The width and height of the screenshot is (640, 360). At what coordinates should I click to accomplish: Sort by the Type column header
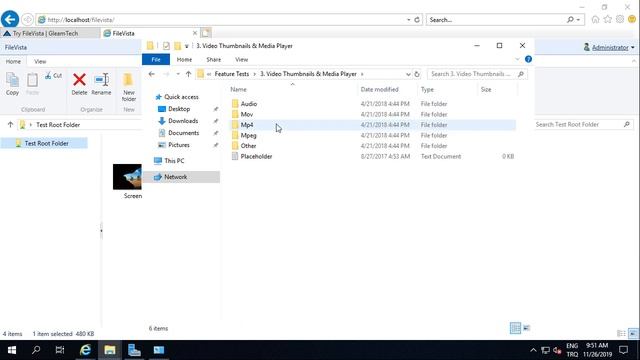[x=427, y=89]
